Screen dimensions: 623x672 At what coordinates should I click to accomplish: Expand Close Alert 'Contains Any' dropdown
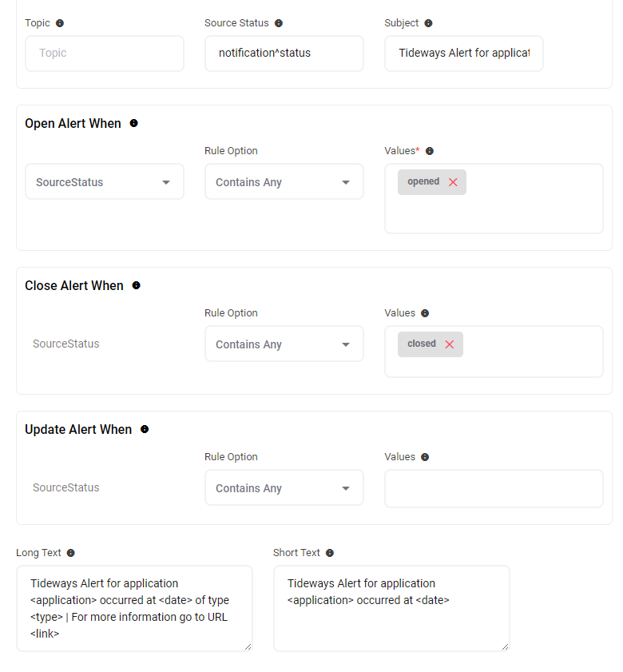click(284, 344)
